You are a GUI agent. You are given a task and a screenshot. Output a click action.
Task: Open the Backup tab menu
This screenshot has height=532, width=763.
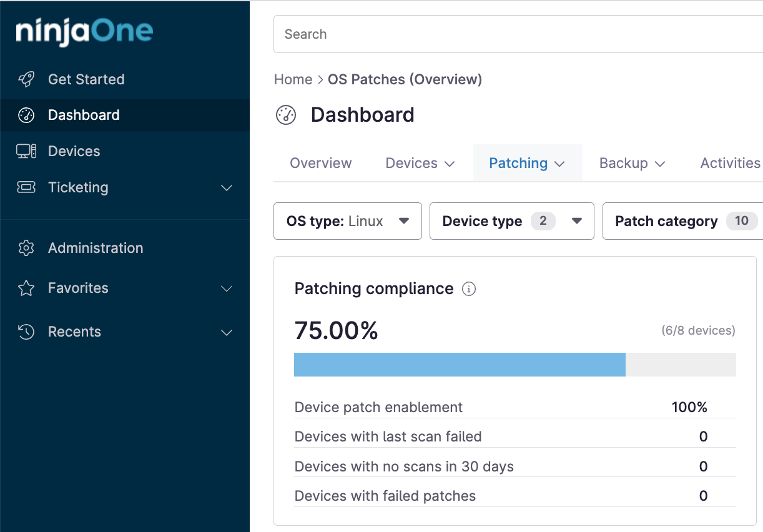pyautogui.click(x=632, y=163)
